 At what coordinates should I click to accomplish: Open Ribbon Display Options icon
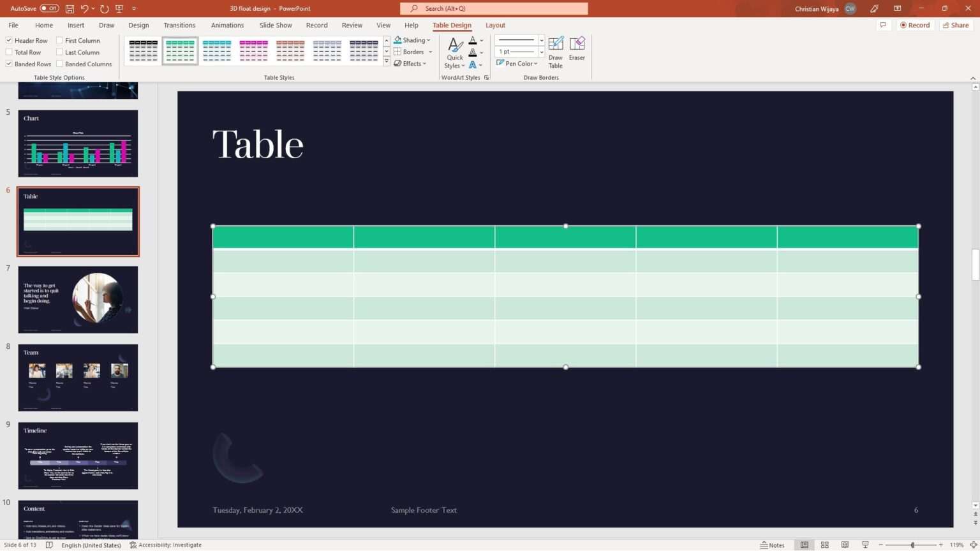(898, 9)
